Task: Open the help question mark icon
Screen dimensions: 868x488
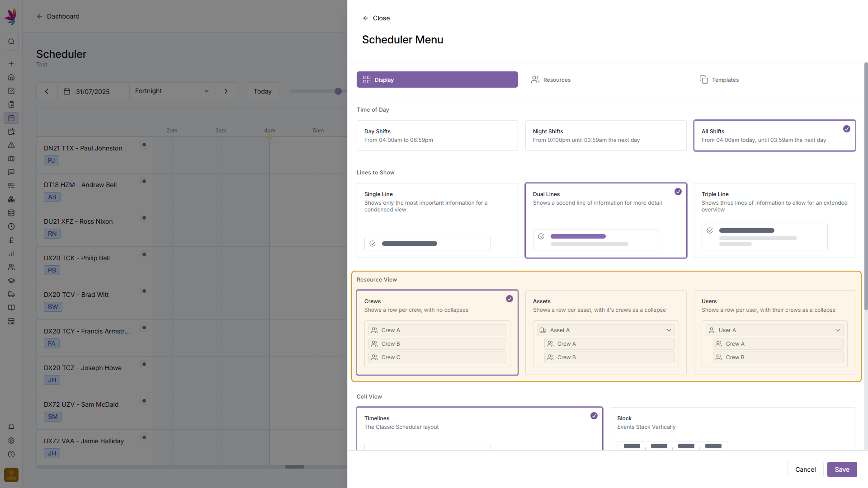Action: pyautogui.click(x=11, y=454)
